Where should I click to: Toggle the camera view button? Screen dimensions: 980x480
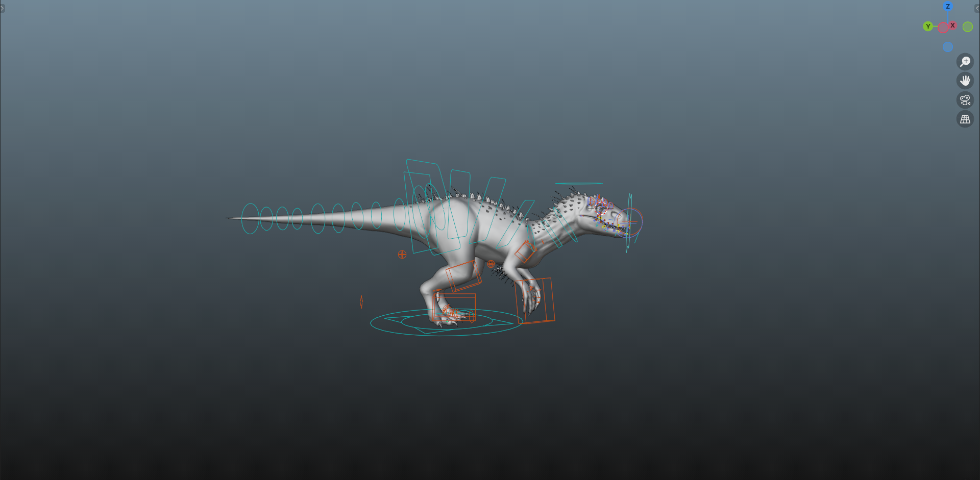965,100
